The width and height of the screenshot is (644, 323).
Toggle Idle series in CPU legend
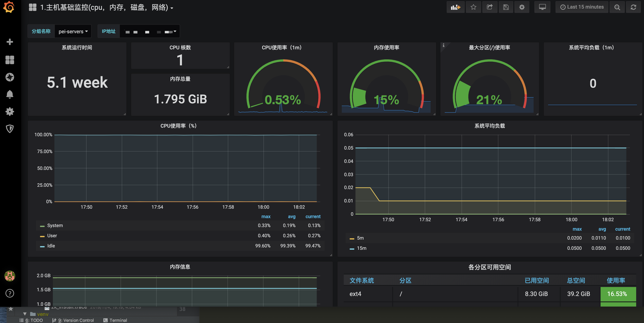click(51, 246)
